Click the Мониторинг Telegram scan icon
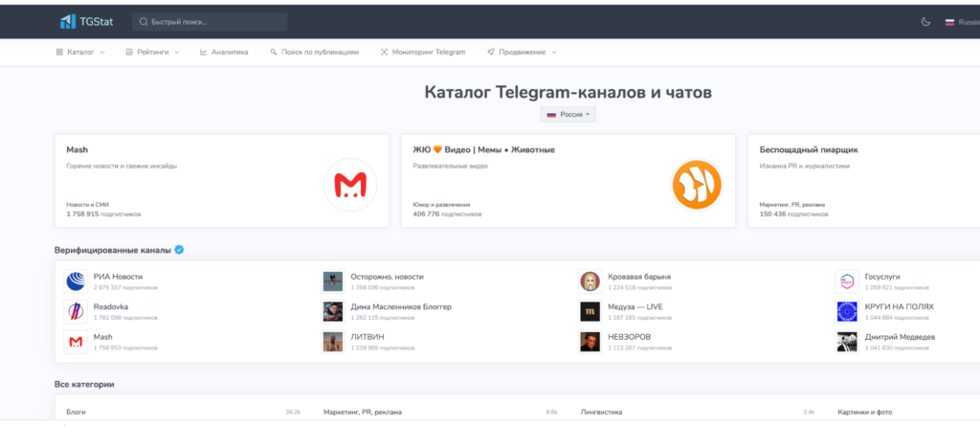The height and width of the screenshot is (427, 980). [x=385, y=52]
